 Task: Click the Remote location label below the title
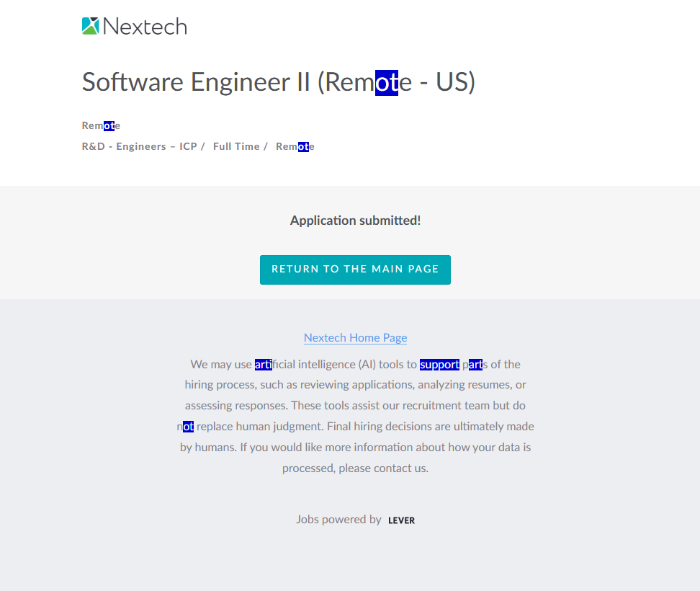click(x=101, y=125)
